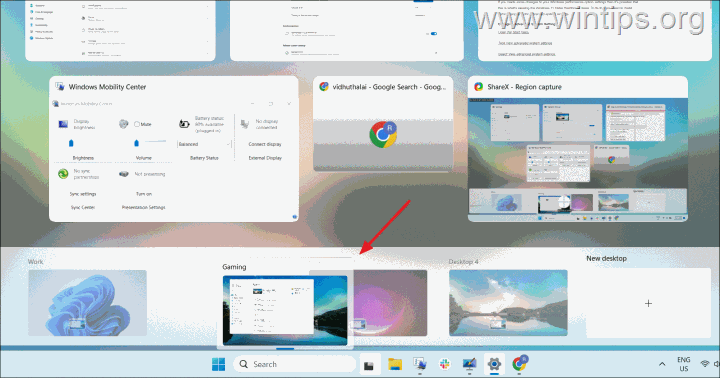
Task: Click the green sync partnerships icon
Action: (63, 174)
